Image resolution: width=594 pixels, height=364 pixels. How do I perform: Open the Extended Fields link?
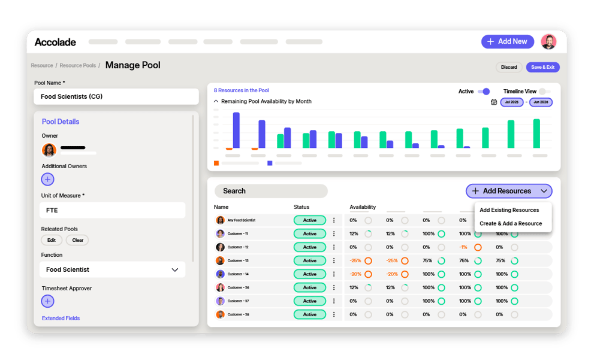tap(61, 318)
